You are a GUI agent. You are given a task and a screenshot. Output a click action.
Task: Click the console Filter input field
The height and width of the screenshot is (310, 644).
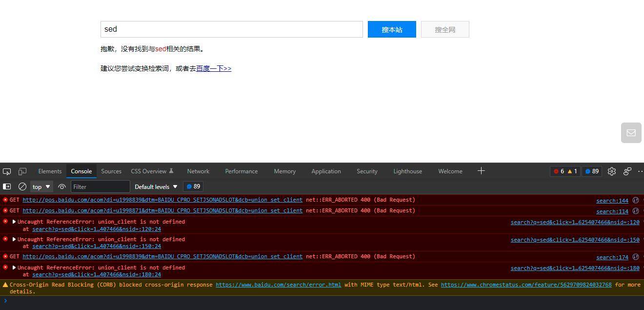100,186
